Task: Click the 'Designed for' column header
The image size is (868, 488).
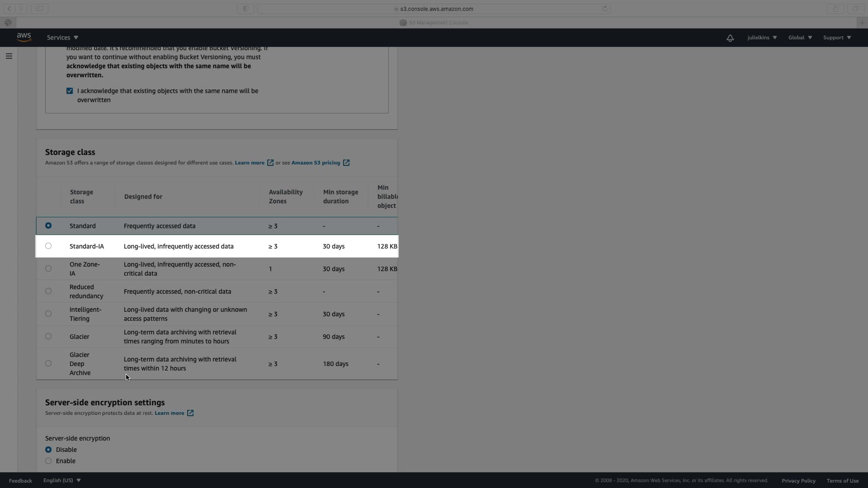Action: [143, 197]
